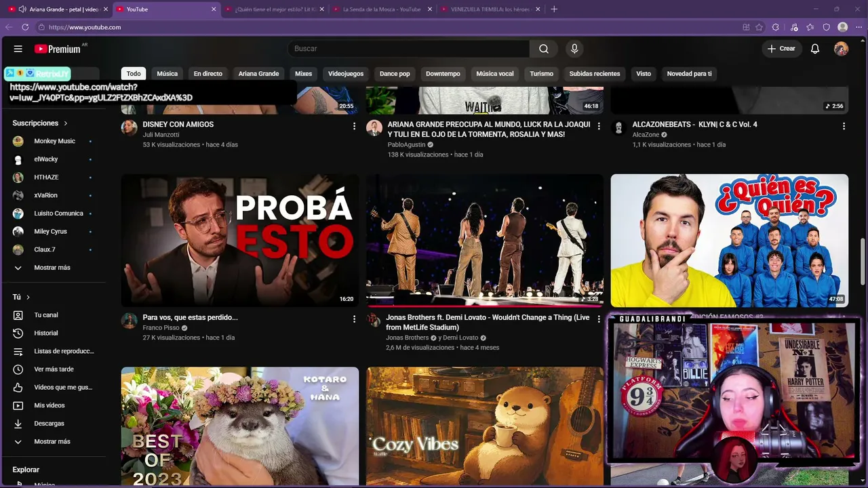Select the Todo filter chip

134,74
